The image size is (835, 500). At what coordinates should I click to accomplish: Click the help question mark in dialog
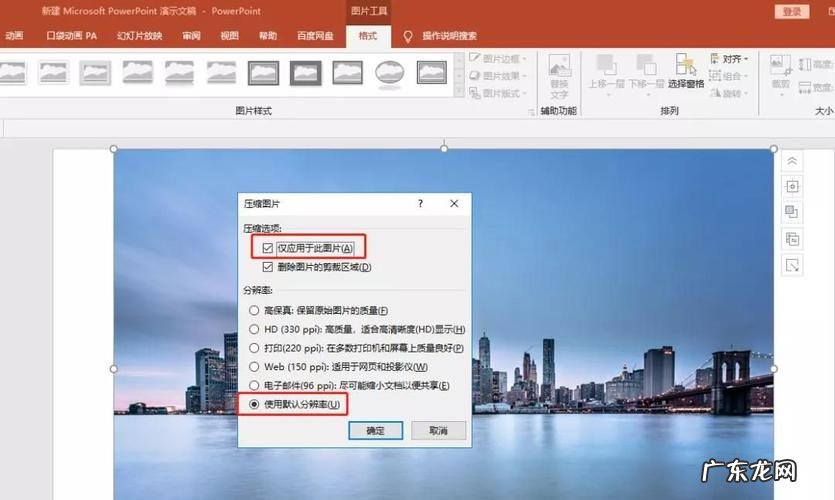click(x=420, y=203)
